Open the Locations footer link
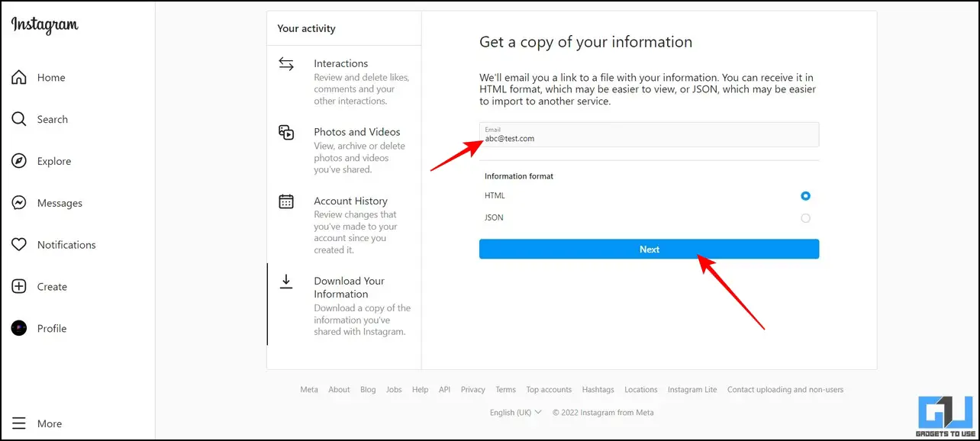The image size is (980, 441). [x=641, y=389]
